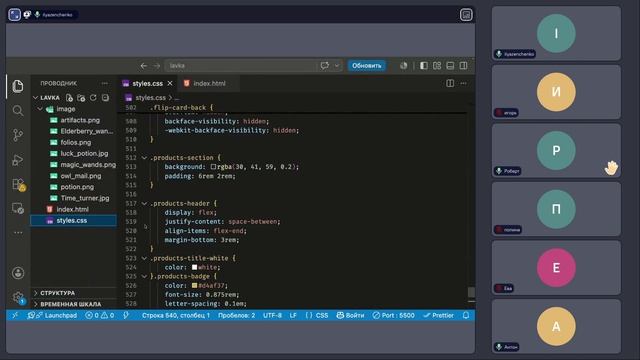Collapse all folders in explorer
This screenshot has height=360, width=640.
(105, 98)
